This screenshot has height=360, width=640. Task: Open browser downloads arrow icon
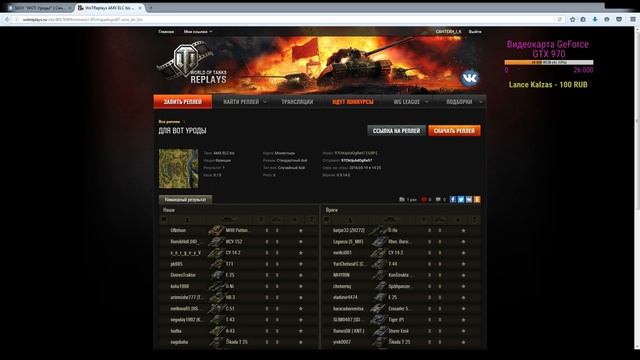point(595,19)
